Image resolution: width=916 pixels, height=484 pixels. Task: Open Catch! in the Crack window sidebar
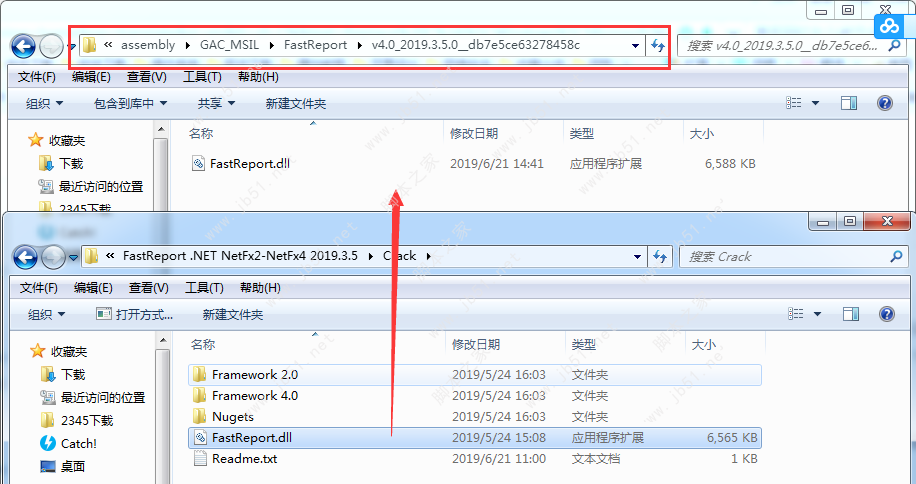click(x=68, y=444)
